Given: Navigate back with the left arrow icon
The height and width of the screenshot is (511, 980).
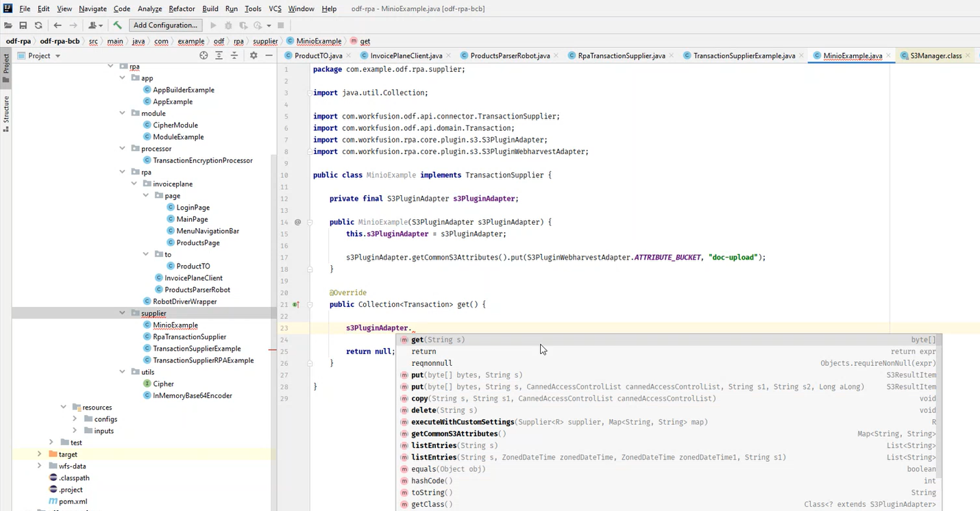Looking at the screenshot, I should pos(58,25).
